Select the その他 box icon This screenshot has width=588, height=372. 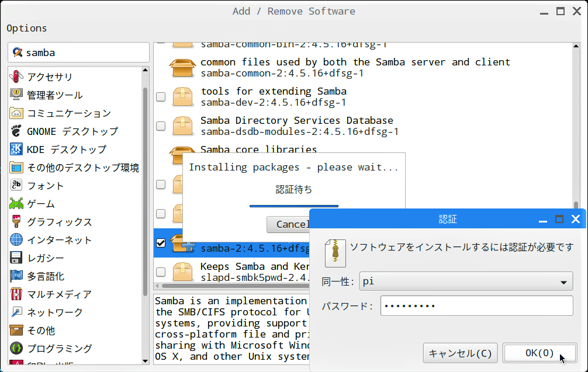coord(16,330)
